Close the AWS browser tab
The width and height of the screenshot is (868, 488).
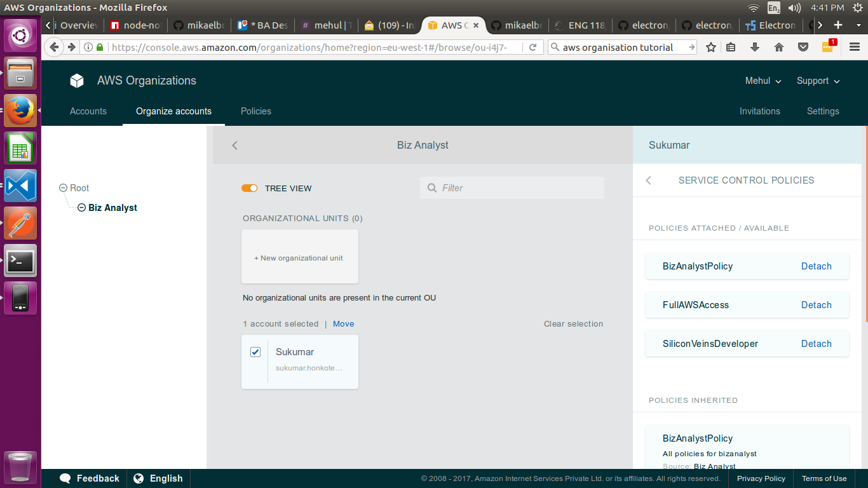pos(476,25)
